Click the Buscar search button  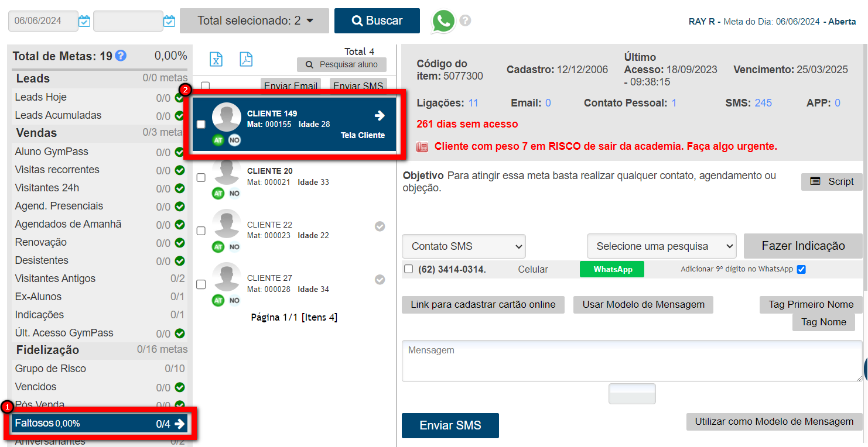tap(377, 21)
